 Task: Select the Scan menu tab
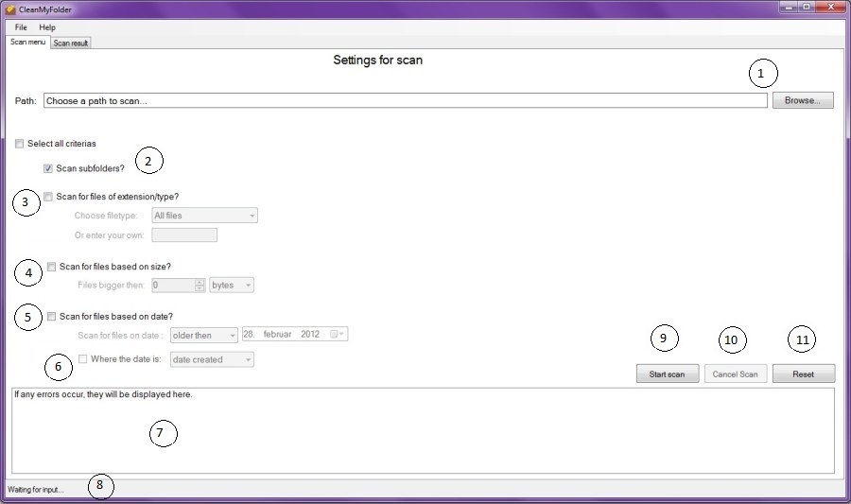27,43
